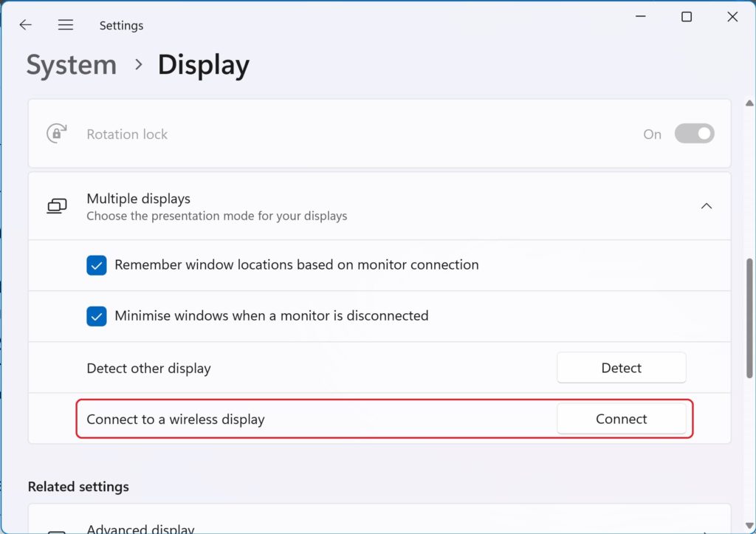Click the vertical scrollbar thumb
The width and height of the screenshot is (756, 534).
[x=749, y=318]
